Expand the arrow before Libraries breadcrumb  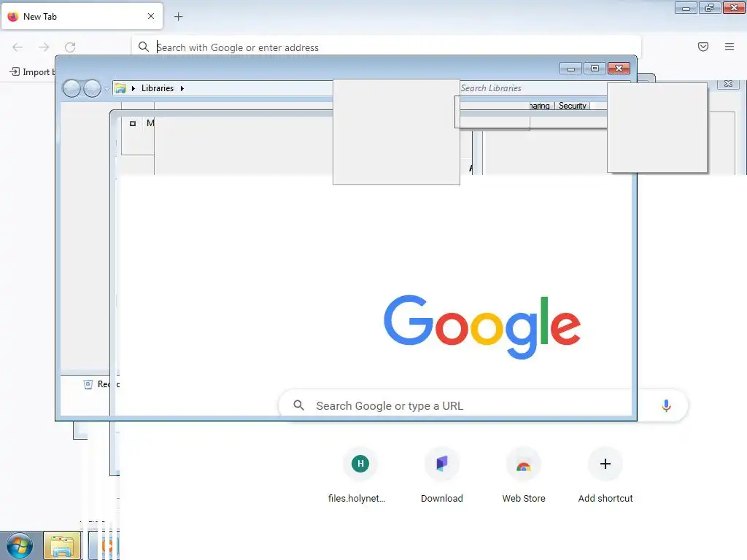[133, 88]
